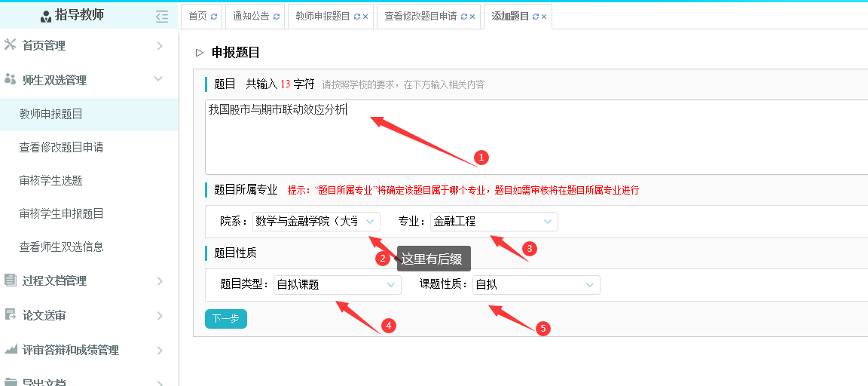Viewport: 868px width, 386px height.
Task: Click the 下一步 button
Action: 225,319
